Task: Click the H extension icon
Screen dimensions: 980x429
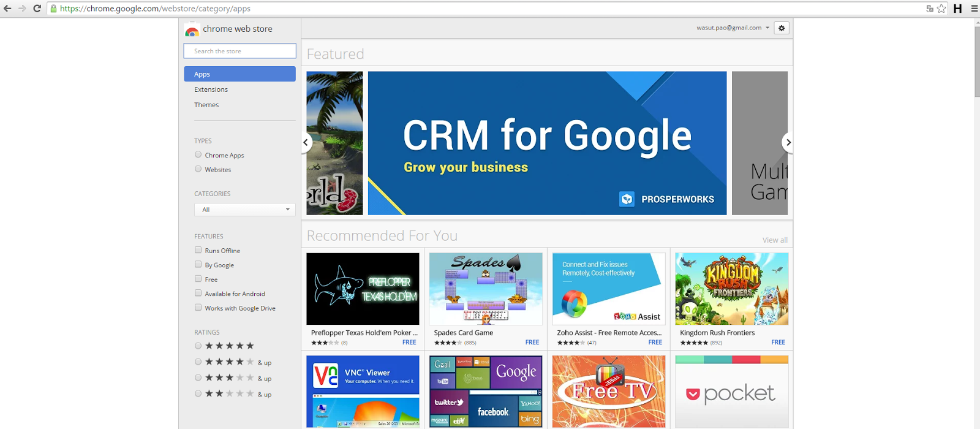Action: 957,9
